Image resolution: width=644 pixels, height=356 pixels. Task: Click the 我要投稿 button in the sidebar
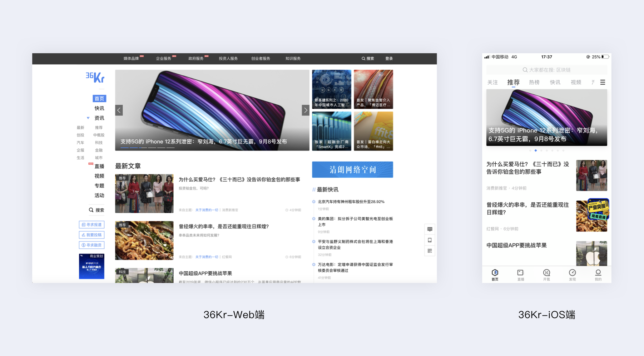(x=91, y=235)
